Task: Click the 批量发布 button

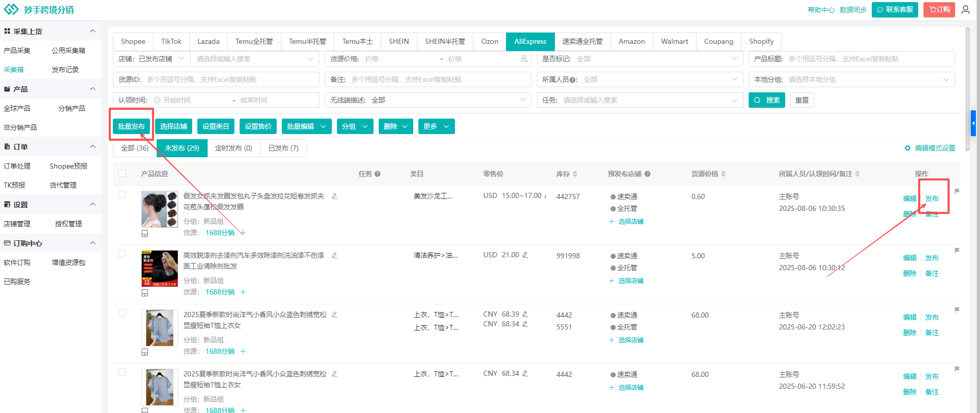Action: point(131,127)
